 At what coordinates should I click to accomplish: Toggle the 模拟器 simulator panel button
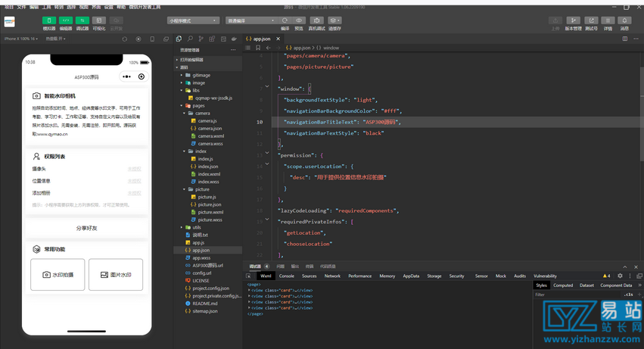pyautogui.click(x=49, y=20)
